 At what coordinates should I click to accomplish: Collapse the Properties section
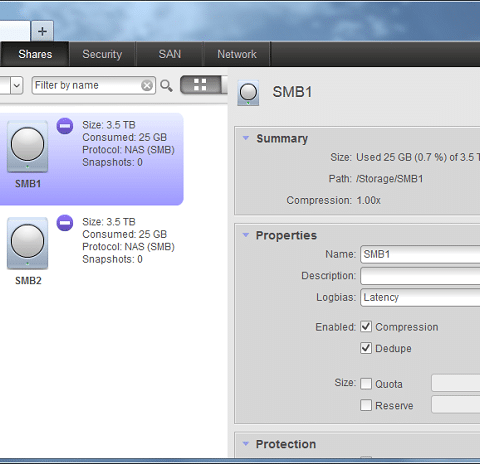click(246, 235)
